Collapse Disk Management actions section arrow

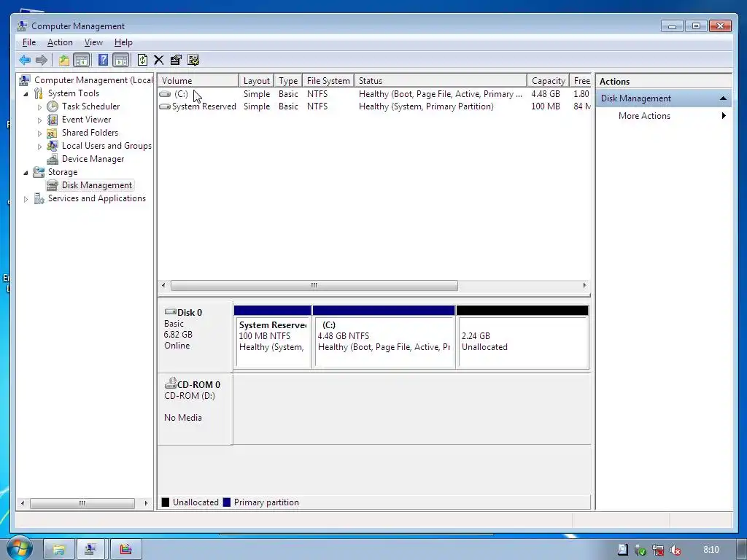pyautogui.click(x=723, y=98)
